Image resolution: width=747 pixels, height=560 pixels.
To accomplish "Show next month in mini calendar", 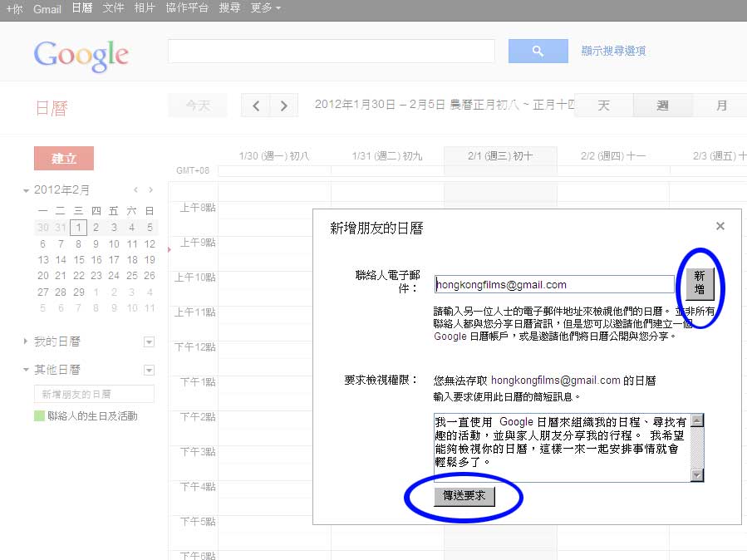I will pyautogui.click(x=150, y=190).
